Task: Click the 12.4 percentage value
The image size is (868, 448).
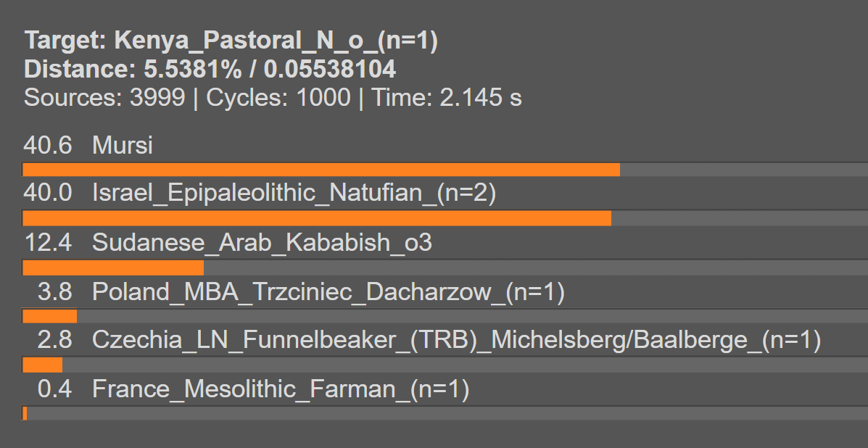Action: 48,242
